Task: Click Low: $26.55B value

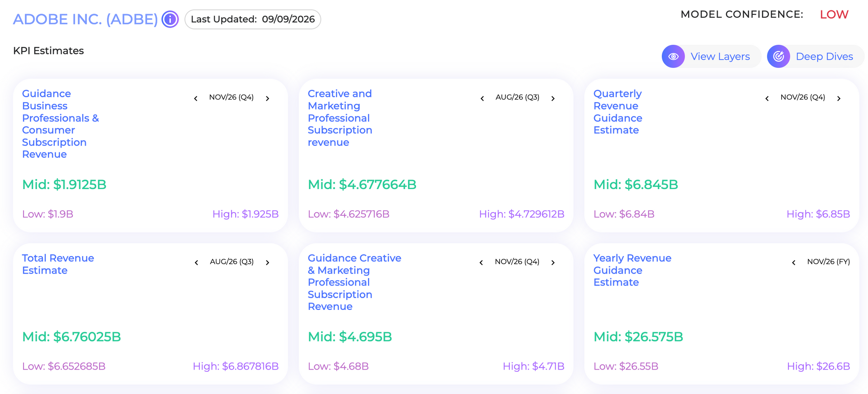Action: [x=626, y=366]
